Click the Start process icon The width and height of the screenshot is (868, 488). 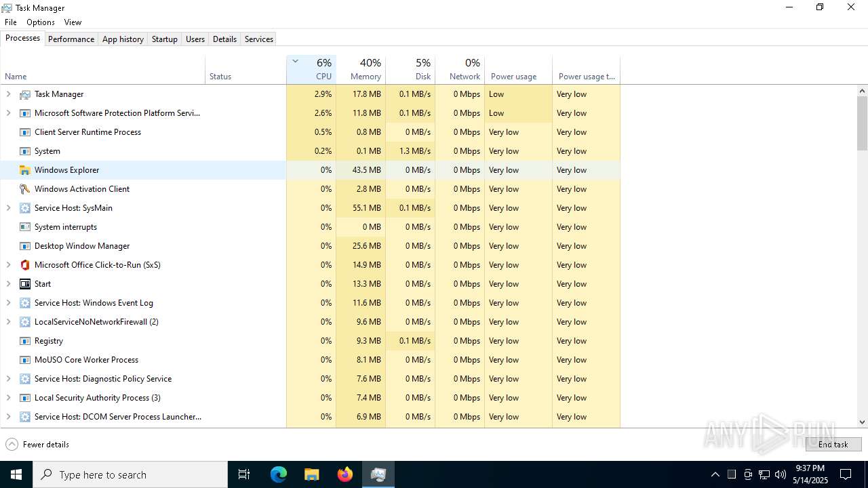pos(25,284)
